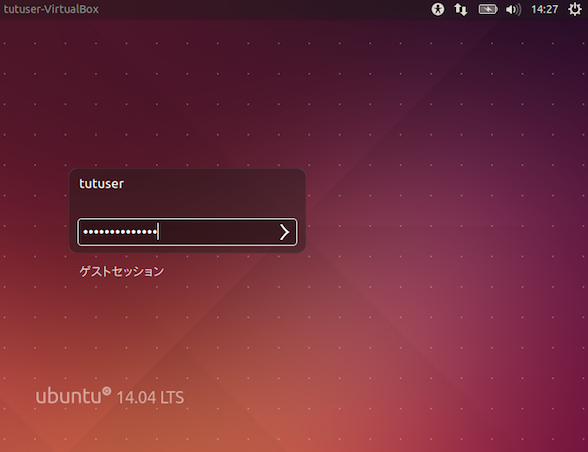Click the tutuser-VirtualBox hostname label
588x452 pixels.
pyautogui.click(x=51, y=9)
